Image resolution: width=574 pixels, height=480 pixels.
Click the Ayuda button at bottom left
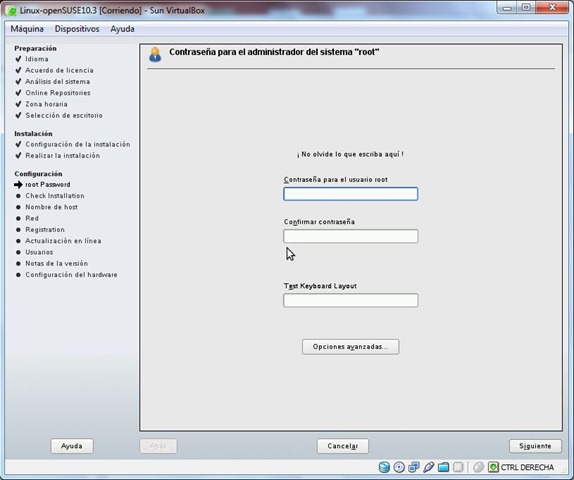point(72,446)
